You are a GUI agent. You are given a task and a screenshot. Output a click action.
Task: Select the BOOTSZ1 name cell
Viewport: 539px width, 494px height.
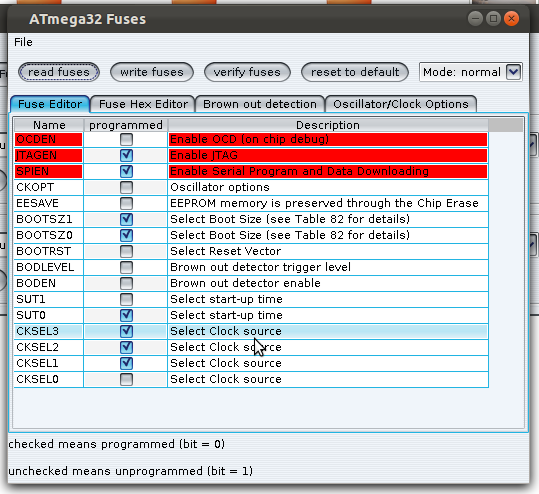point(48,219)
